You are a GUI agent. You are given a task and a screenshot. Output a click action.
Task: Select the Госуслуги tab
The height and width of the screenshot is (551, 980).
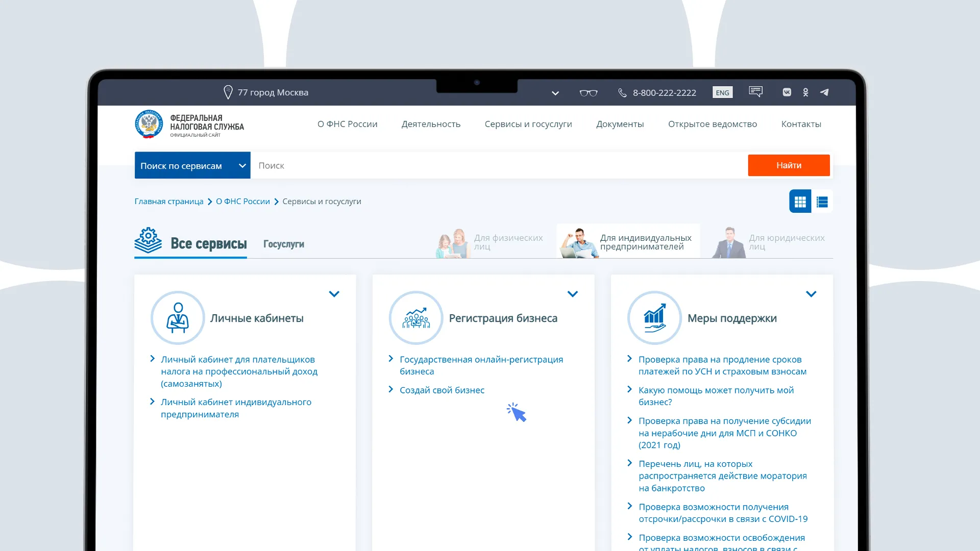pos(284,244)
